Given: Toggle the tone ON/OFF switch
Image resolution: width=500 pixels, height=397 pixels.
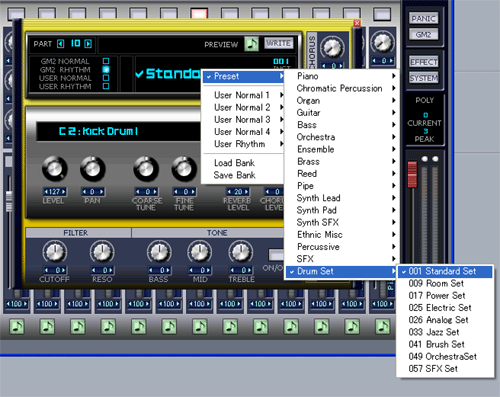Looking at the screenshot, I should point(276,255).
